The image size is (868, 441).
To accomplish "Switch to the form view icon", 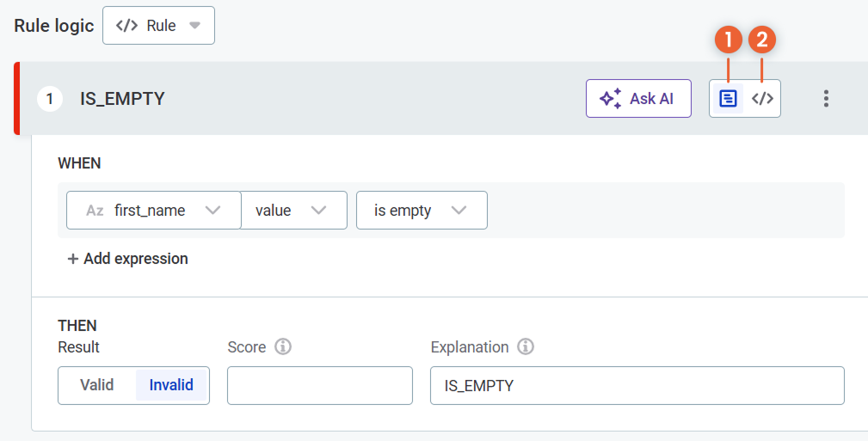I will tap(728, 98).
